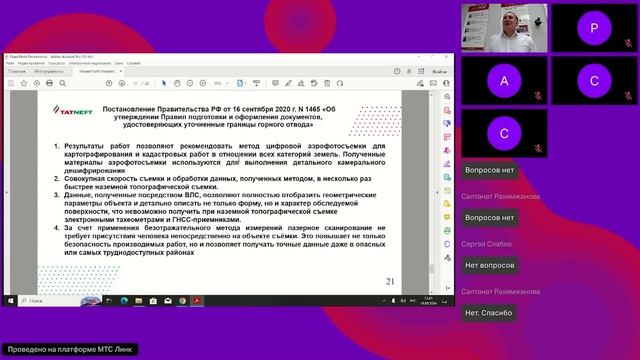
Task: Open the Окно menu
Action: (x=119, y=63)
